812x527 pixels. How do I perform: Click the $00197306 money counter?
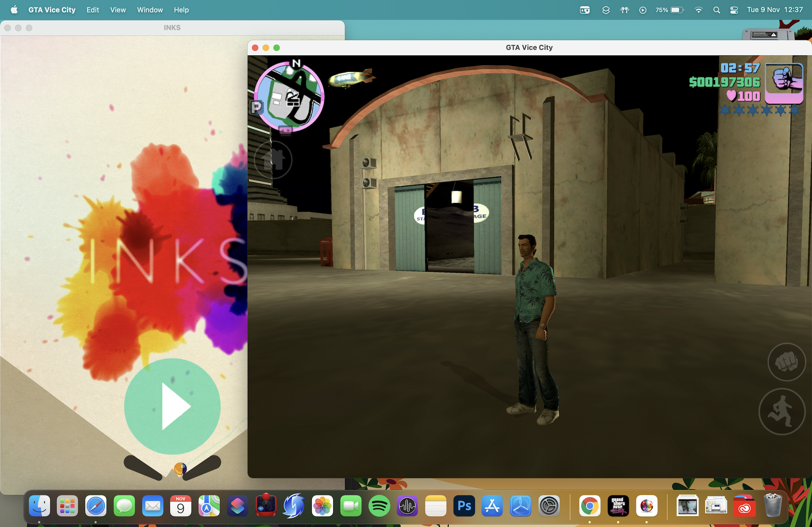click(724, 82)
